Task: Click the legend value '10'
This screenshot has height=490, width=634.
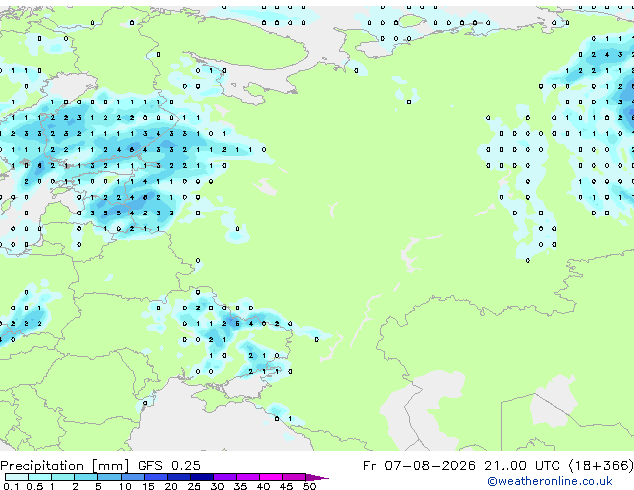Action: 125,486
